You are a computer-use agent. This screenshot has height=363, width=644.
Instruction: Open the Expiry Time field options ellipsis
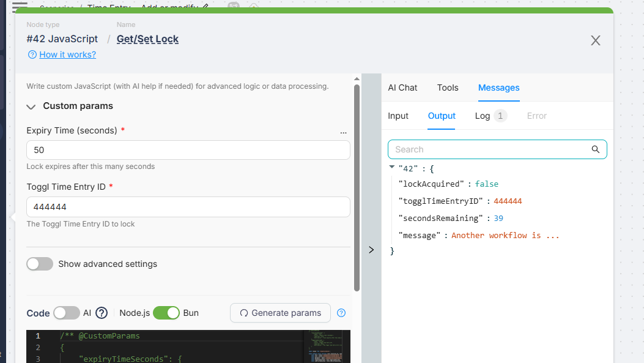point(343,132)
